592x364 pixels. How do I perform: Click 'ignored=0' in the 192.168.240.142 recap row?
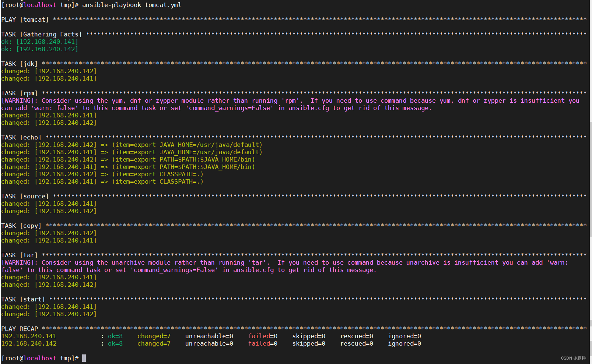(x=404, y=344)
